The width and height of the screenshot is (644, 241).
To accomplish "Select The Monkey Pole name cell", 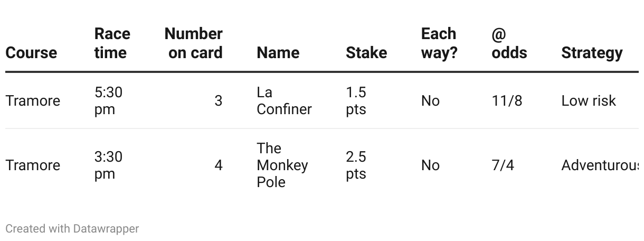I will tap(282, 165).
